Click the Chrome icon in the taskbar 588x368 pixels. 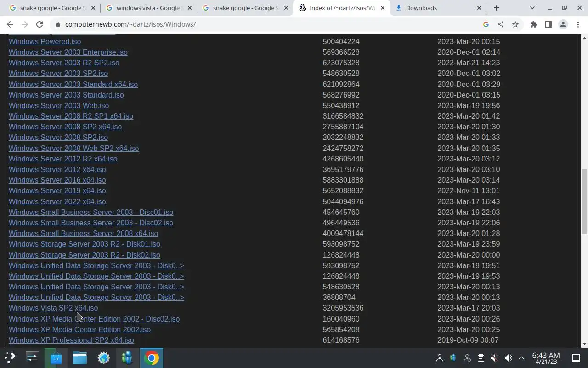tap(152, 358)
